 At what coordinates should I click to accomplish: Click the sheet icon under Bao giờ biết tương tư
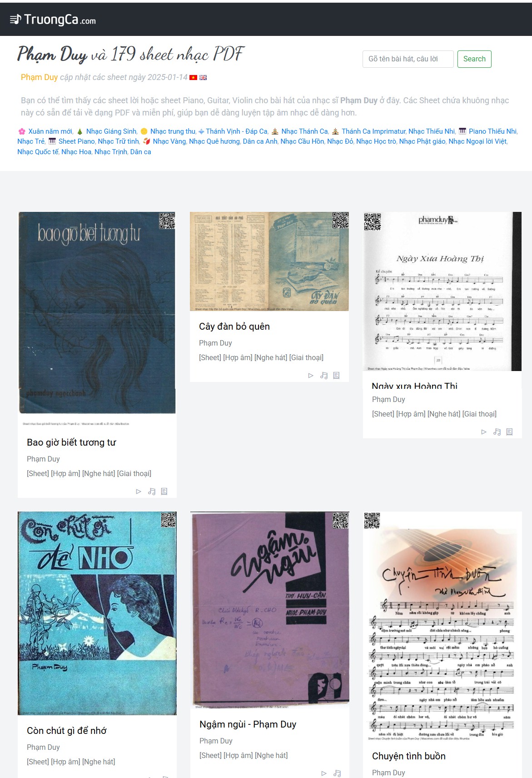pos(164,492)
